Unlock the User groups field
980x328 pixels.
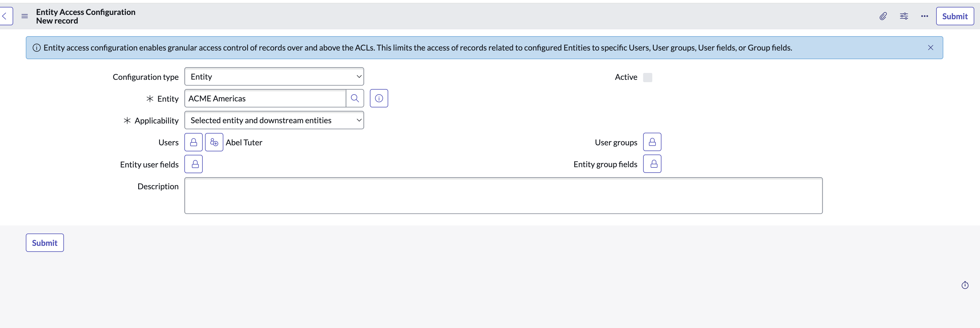pyautogui.click(x=652, y=142)
